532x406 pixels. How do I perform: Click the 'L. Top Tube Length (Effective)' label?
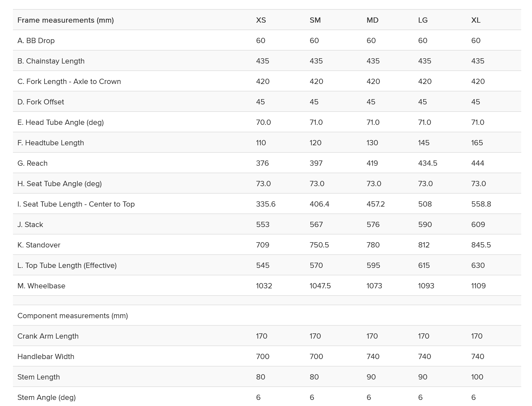[x=67, y=265]
